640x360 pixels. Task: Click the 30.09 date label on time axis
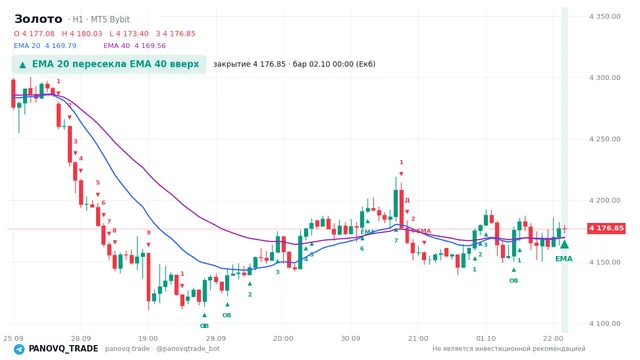click(351, 338)
